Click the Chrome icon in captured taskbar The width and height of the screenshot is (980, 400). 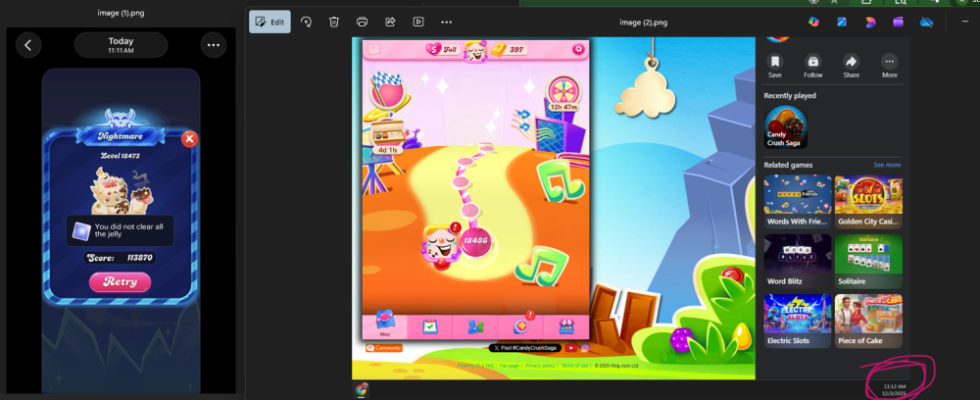[x=361, y=390]
